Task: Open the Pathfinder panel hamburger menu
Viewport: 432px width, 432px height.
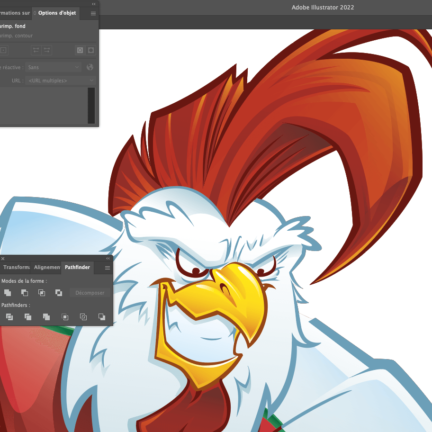Action: [107, 268]
